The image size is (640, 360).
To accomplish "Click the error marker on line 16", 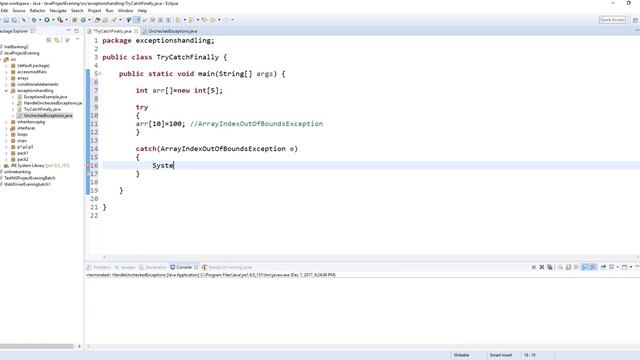I will tap(88, 166).
